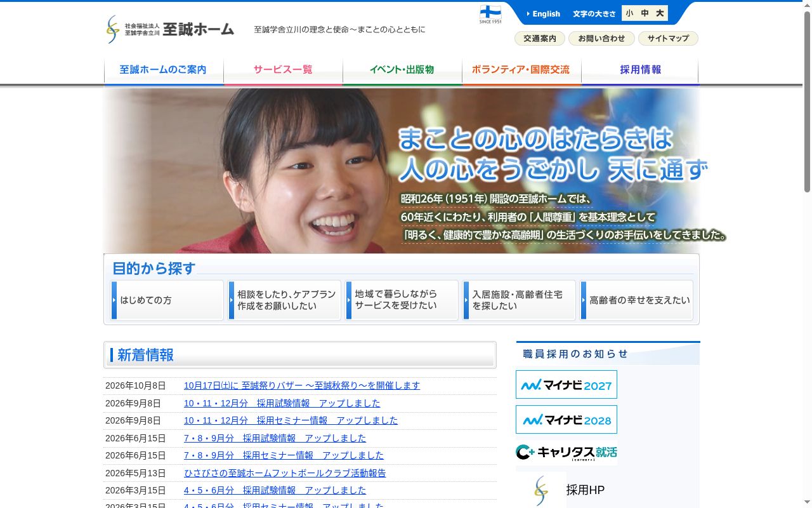Click the 2026年10月8日 date text
The width and height of the screenshot is (812, 508).
click(x=136, y=385)
